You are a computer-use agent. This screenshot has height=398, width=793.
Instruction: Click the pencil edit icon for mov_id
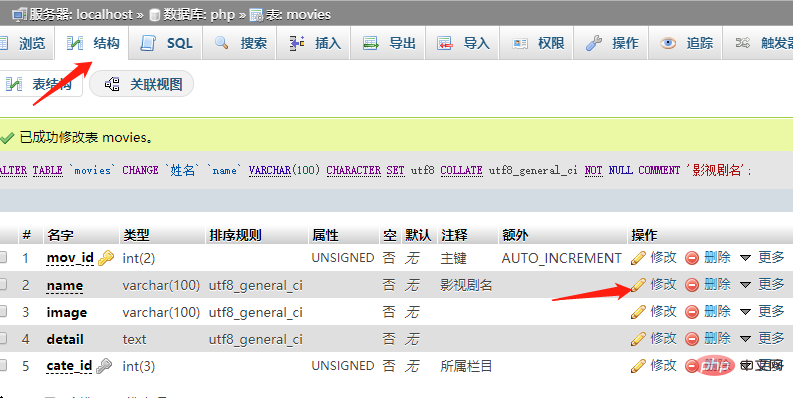pyautogui.click(x=638, y=258)
